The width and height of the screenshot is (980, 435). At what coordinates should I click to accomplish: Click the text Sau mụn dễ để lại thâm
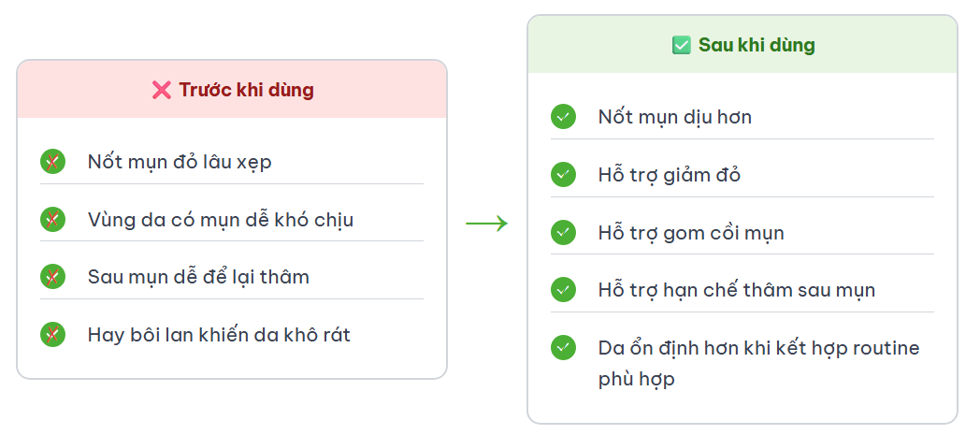(199, 277)
